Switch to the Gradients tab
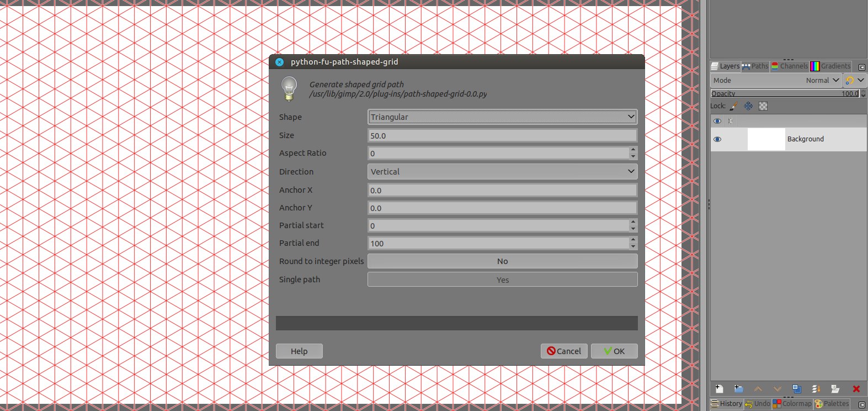 (830, 66)
